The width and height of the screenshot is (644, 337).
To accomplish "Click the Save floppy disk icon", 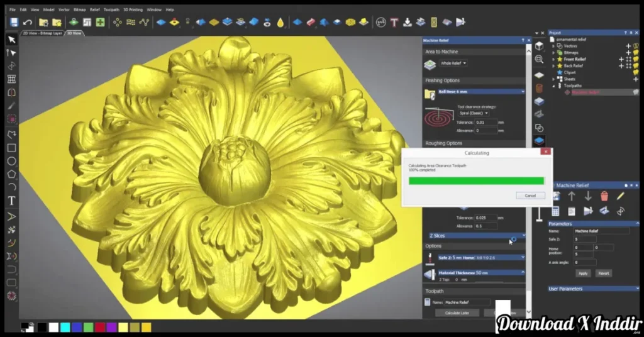I will 14,22.
